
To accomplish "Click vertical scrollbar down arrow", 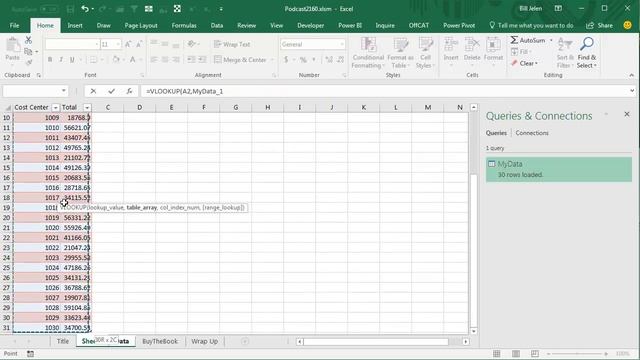I will click(x=473, y=331).
